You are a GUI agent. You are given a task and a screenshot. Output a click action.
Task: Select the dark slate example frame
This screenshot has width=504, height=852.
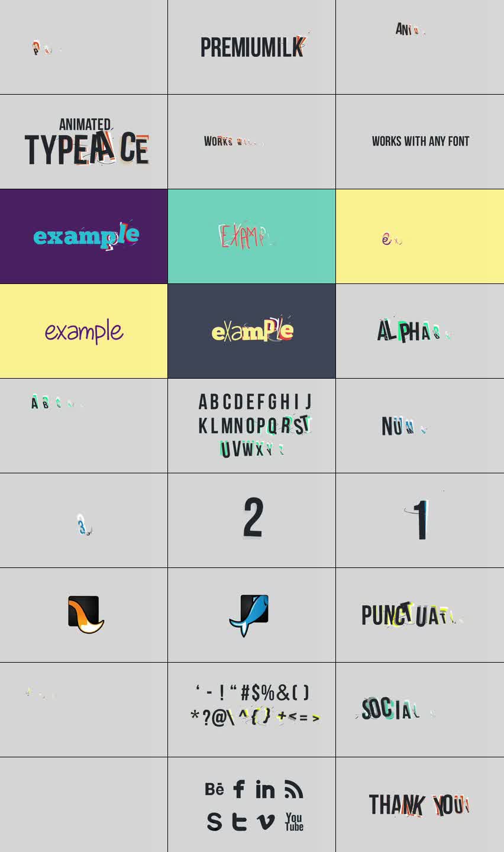tap(252, 331)
